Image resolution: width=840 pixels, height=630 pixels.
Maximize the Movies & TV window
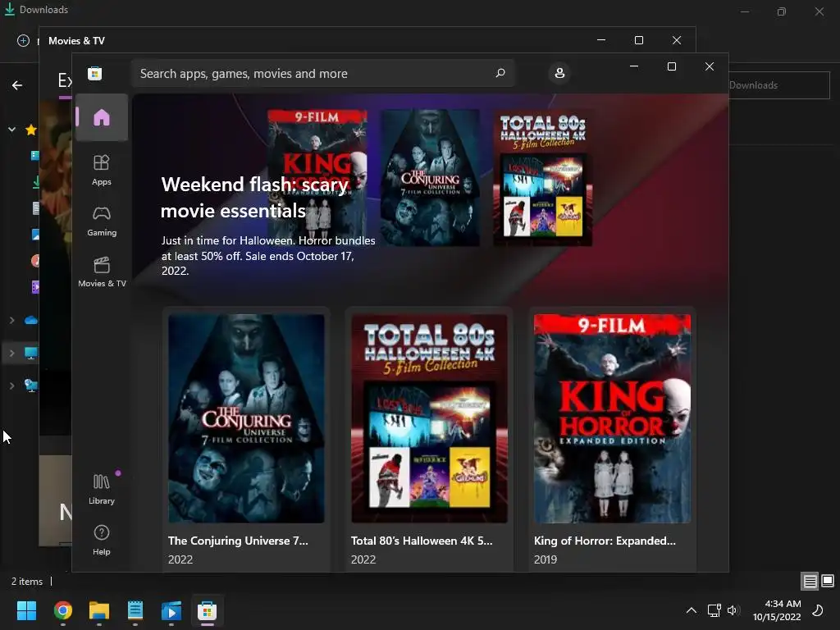[638, 40]
